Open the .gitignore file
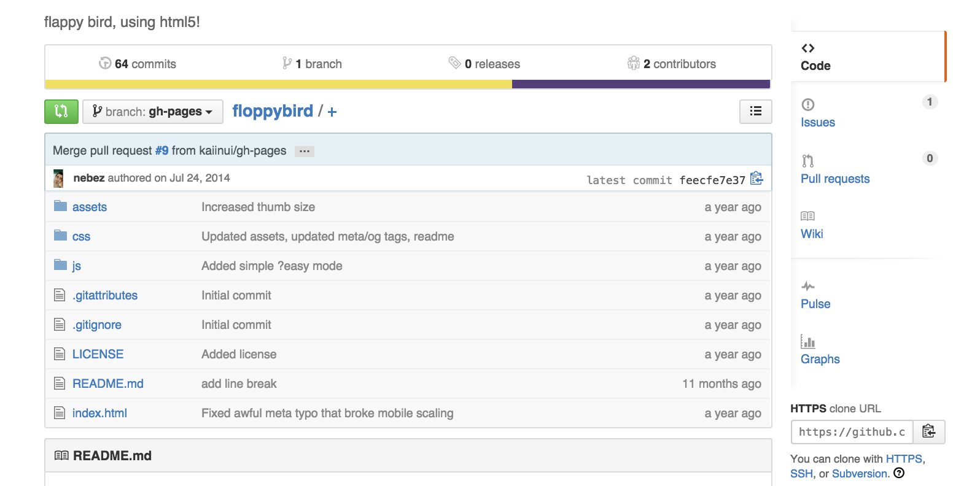The height and width of the screenshot is (486, 980). (x=97, y=325)
